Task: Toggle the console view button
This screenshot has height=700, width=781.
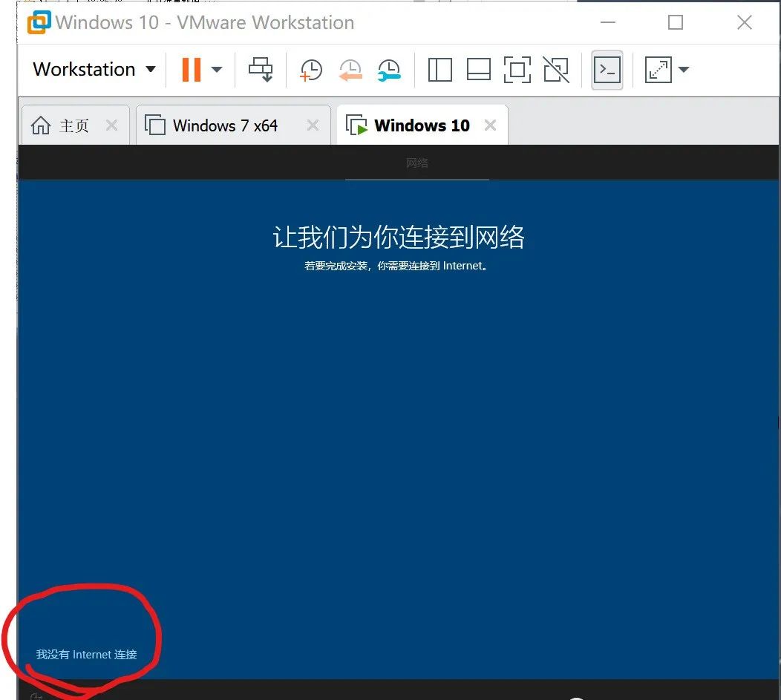Action: pos(607,69)
